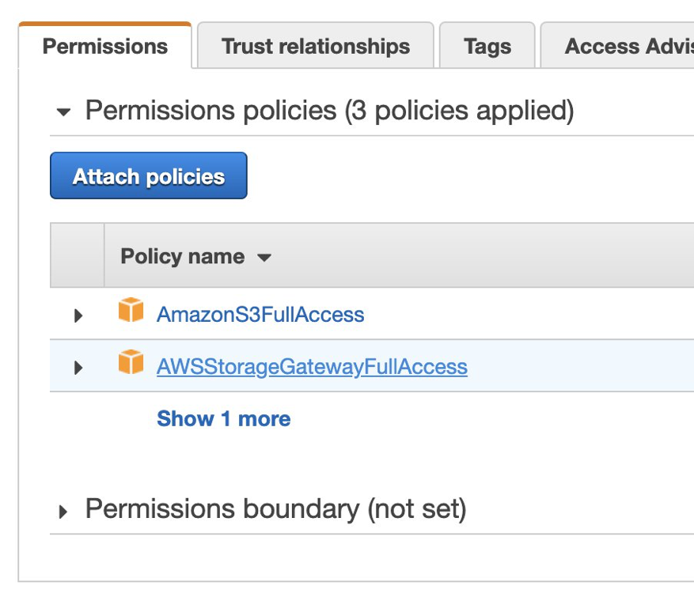The width and height of the screenshot is (694, 616).
Task: Select the Permissions tab
Action: click(105, 46)
